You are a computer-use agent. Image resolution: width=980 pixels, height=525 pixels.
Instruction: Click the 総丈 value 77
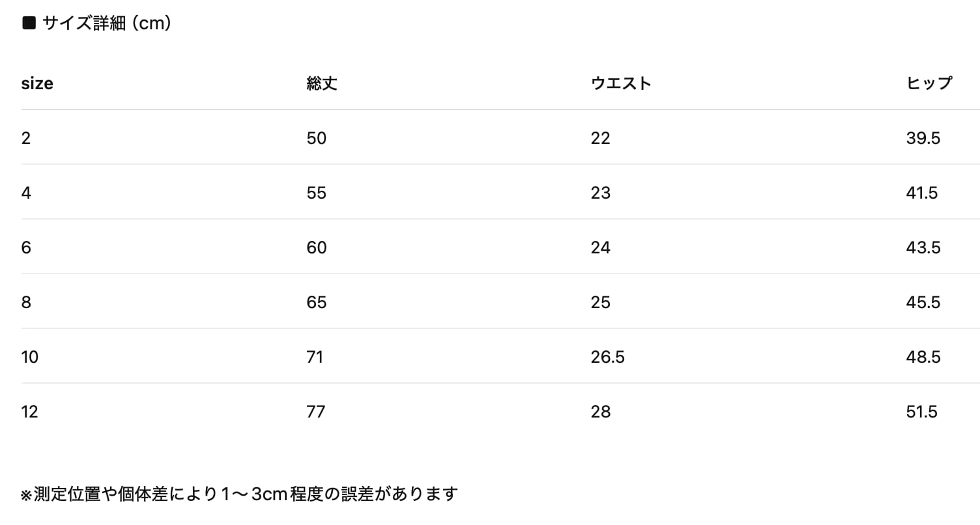pyautogui.click(x=316, y=412)
